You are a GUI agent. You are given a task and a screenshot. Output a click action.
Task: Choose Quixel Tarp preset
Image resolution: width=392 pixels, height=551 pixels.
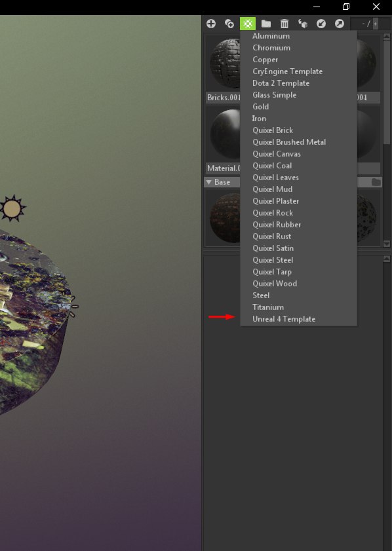click(x=272, y=272)
